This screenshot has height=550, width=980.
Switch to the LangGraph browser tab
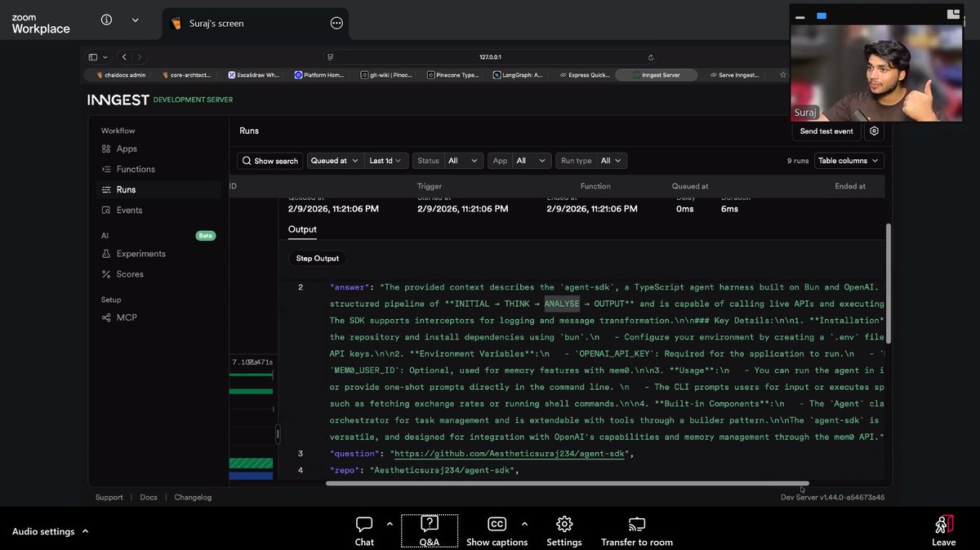518,74
